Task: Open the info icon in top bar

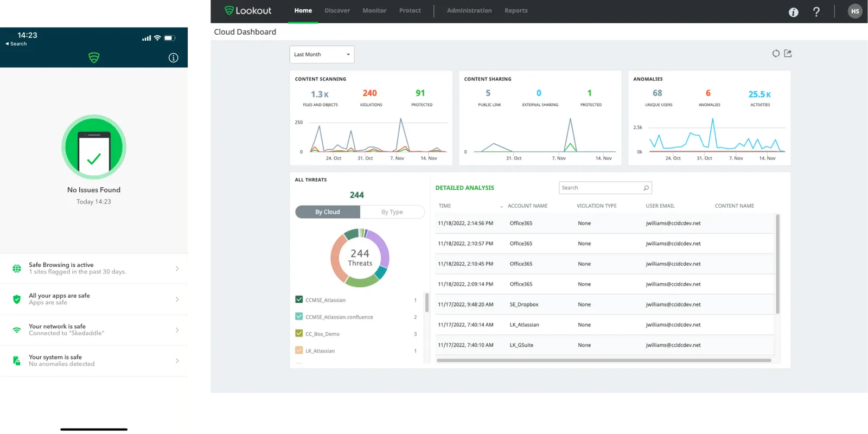Action: [x=793, y=12]
